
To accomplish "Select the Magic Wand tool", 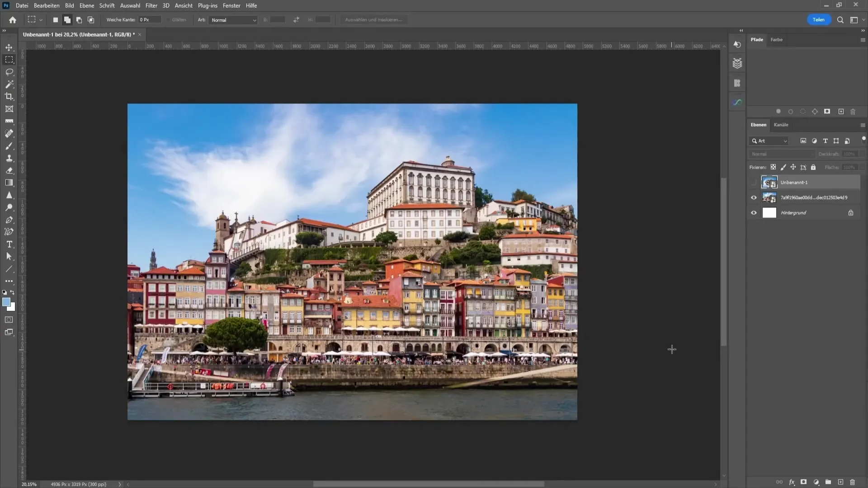I will (x=9, y=84).
